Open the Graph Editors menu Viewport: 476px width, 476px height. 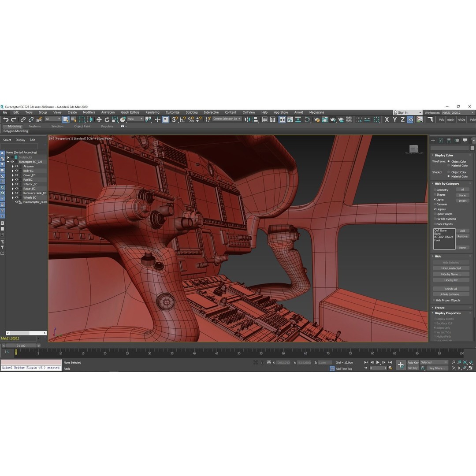click(130, 112)
